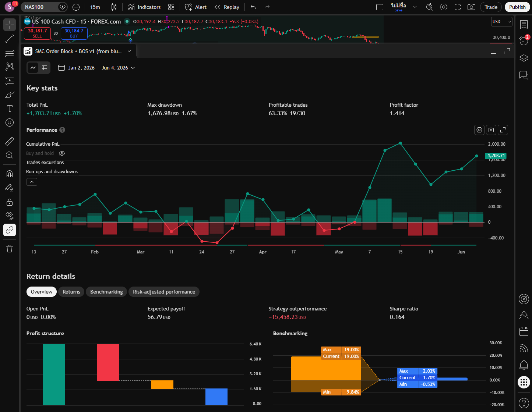Maximize the strategy tester panel
The width and height of the screenshot is (532, 412).
507,51
